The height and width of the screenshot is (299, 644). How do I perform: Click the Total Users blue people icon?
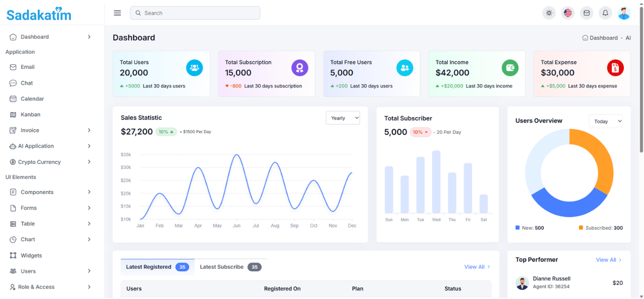pos(194,68)
